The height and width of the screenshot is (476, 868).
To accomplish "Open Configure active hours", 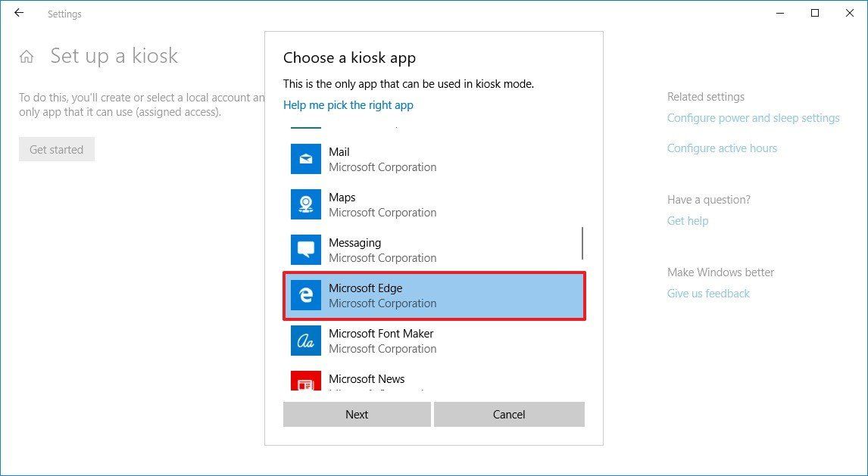I will pyautogui.click(x=722, y=148).
